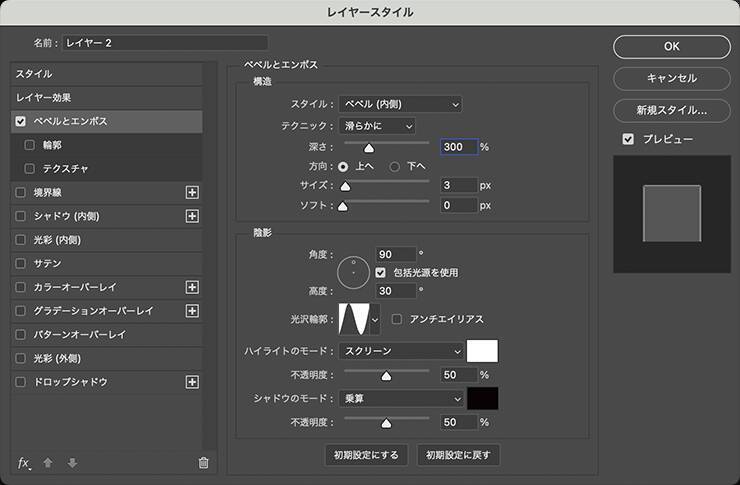Click the trash icon to delete effect
This screenshot has height=485, width=740.
tap(203, 463)
